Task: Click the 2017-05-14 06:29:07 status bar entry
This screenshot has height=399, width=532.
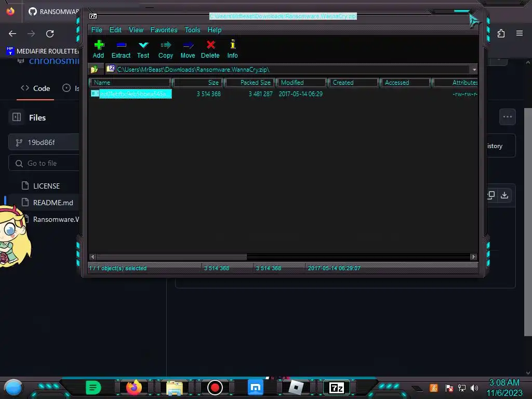Action: [334, 268]
